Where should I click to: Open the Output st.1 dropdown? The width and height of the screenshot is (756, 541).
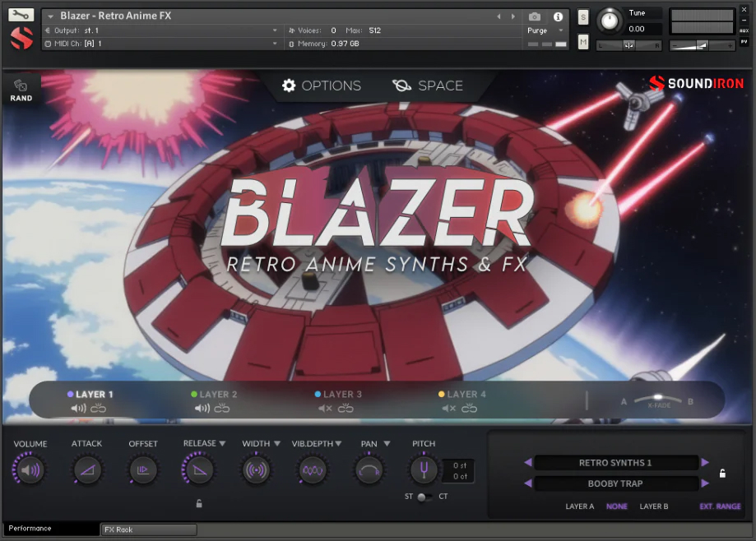pos(275,30)
